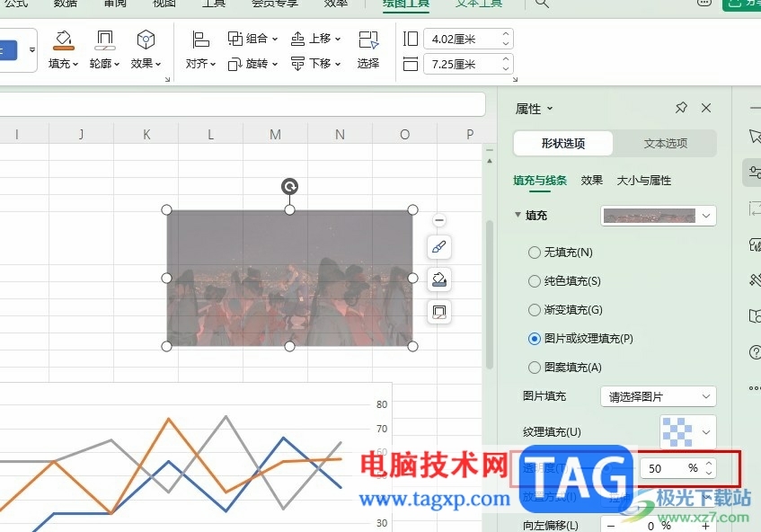Open shape style dialog launcher arrow

coord(167,79)
